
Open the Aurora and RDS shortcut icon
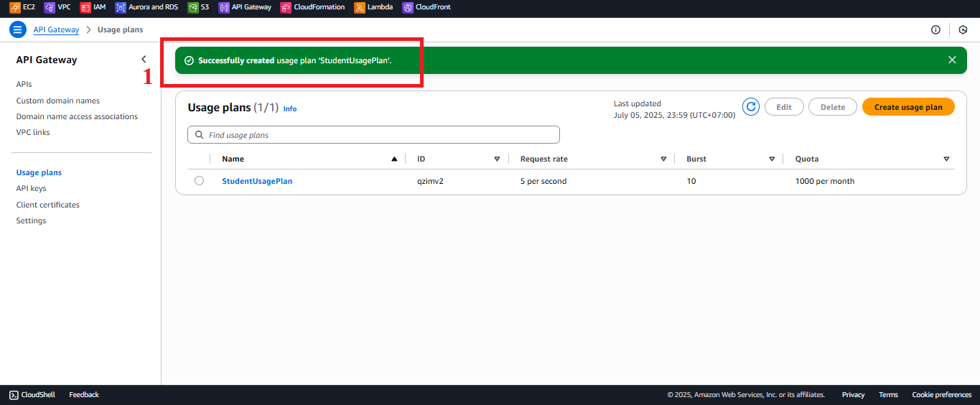pyautogui.click(x=121, y=7)
